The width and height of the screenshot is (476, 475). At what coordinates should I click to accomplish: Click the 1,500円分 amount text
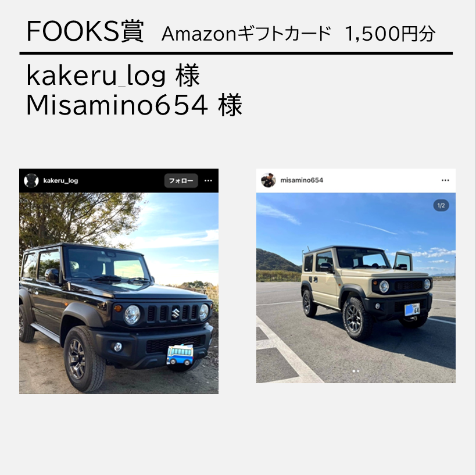[391, 34]
